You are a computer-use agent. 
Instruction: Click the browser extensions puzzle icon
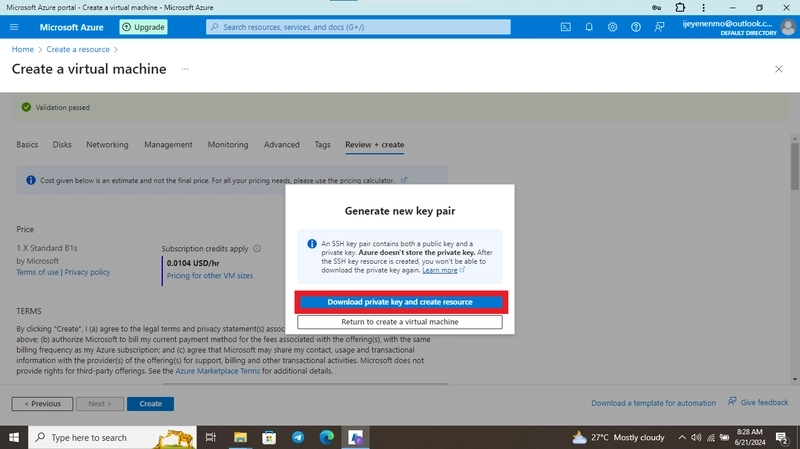tap(680, 8)
